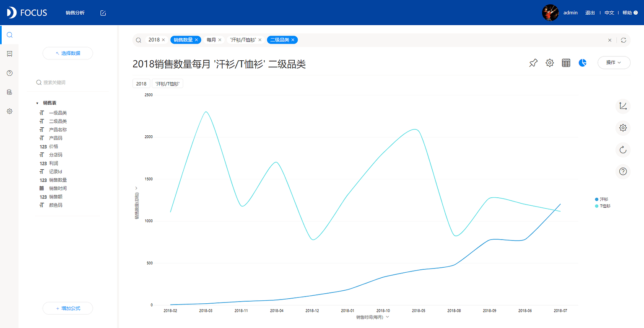Select the 二级品类 column in the list

(x=58, y=121)
